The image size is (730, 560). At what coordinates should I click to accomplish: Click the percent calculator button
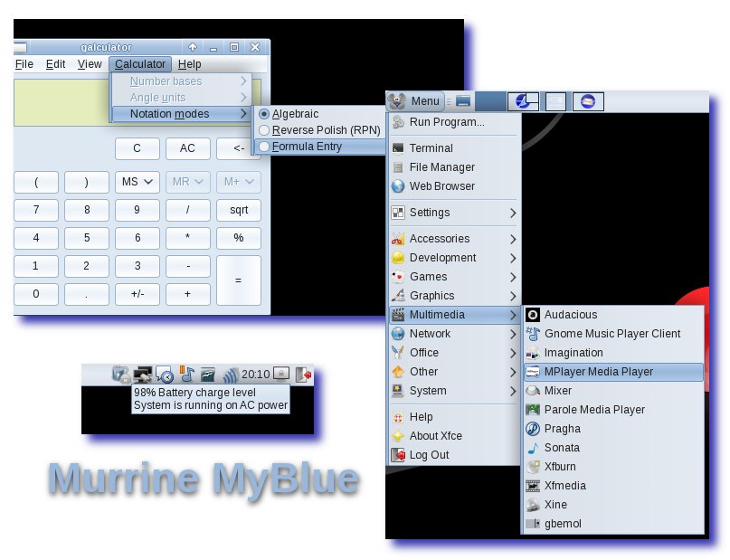239,238
